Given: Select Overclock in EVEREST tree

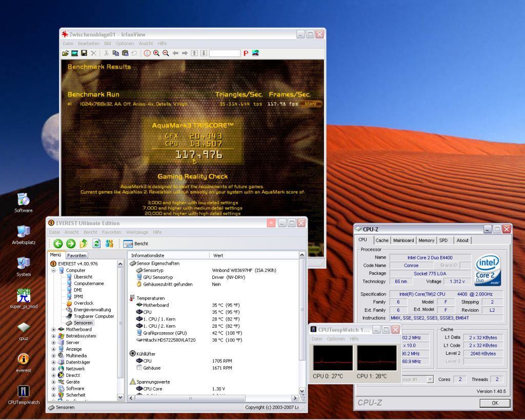Looking at the screenshot, I should point(84,304).
